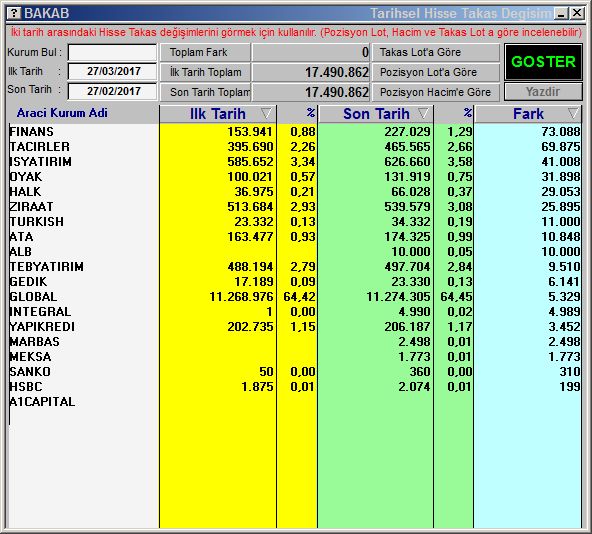Select the MARBAS row
The image size is (592, 534).
coord(295,341)
